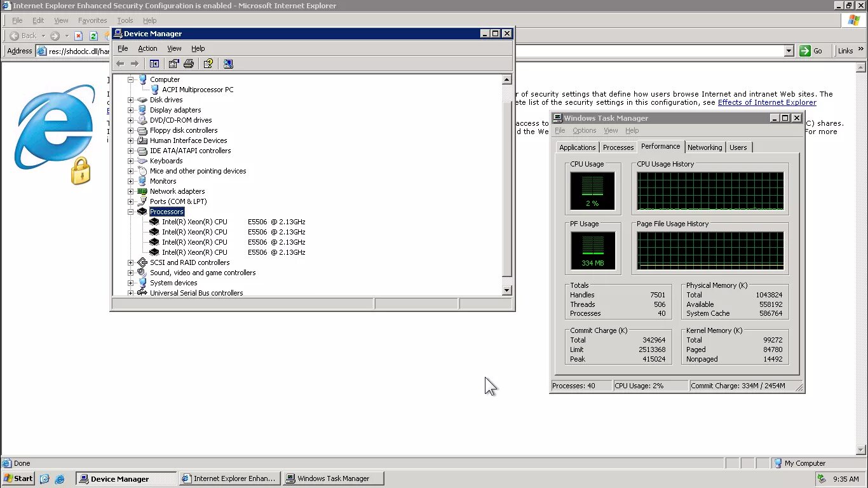This screenshot has height=488, width=868.
Task: Click the System devices category icon
Action: tap(142, 283)
